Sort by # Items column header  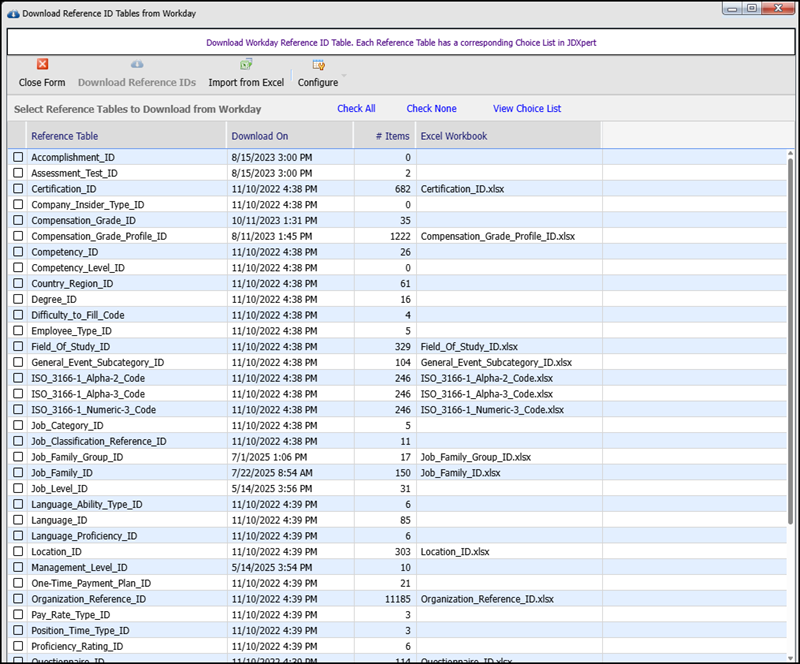(385, 136)
